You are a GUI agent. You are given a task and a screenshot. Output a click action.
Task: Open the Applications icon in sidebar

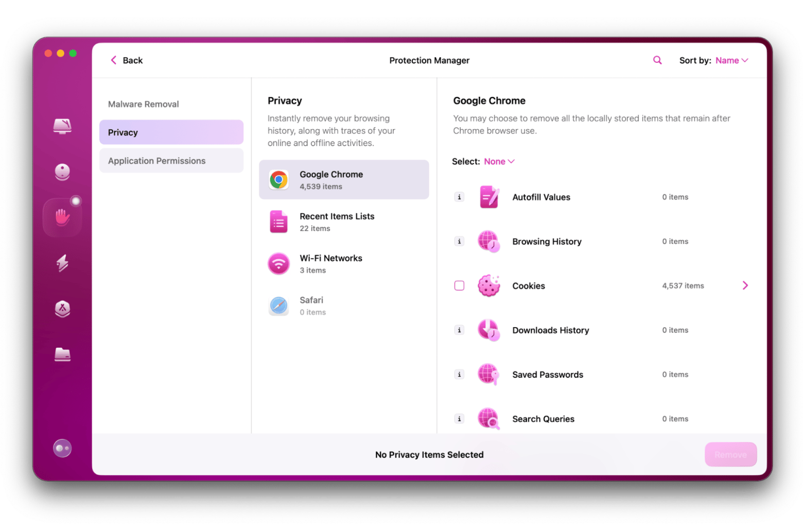coord(62,309)
